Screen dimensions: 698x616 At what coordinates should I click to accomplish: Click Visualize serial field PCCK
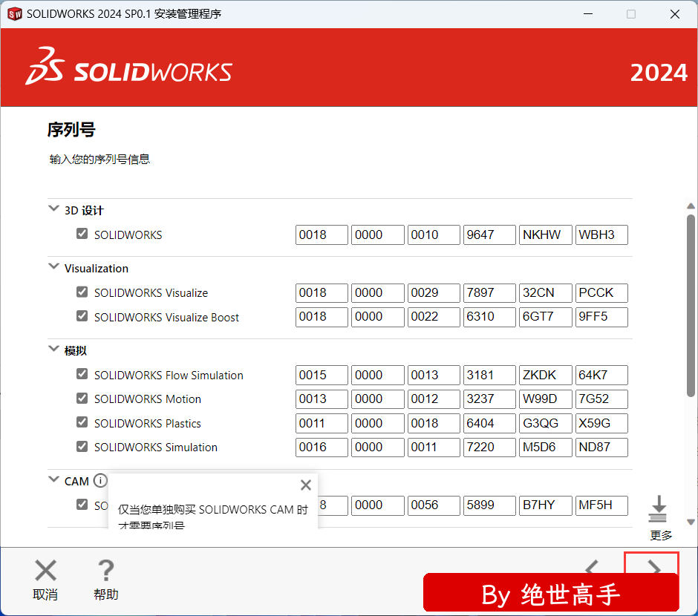(x=601, y=293)
